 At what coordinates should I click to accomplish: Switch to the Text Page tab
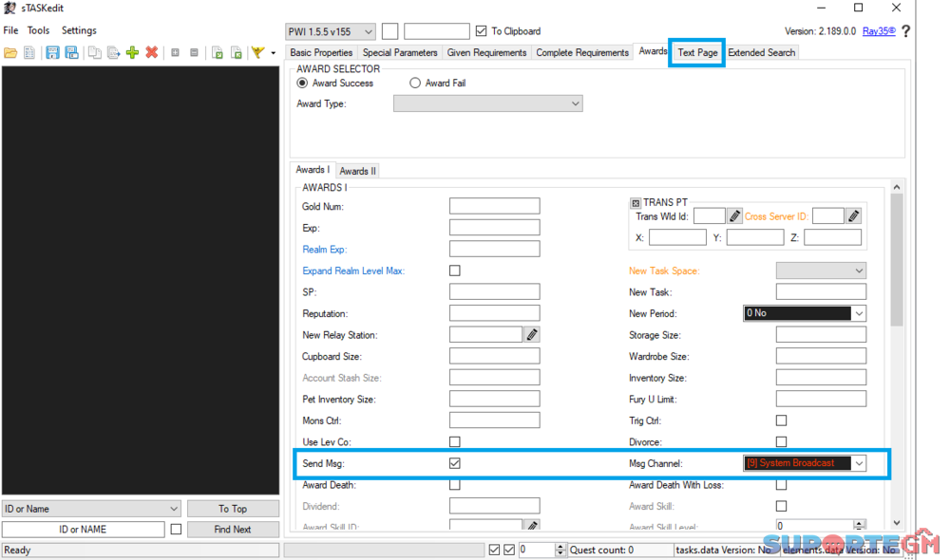pos(697,53)
